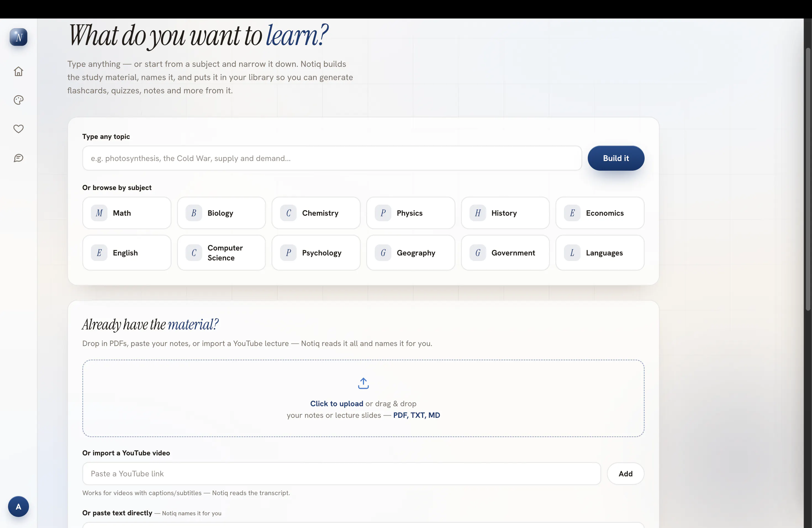The width and height of the screenshot is (812, 528).
Task: Open the palette theme icon in sidebar
Action: pyautogui.click(x=19, y=100)
